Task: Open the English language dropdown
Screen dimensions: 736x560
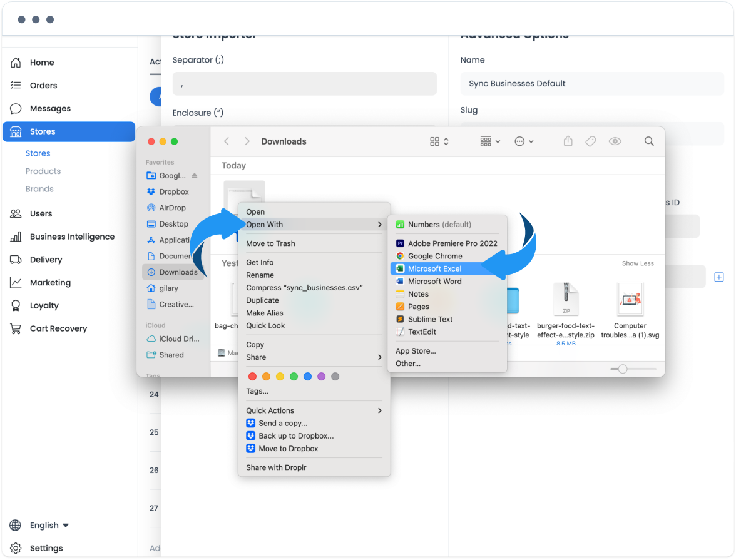Action: [49, 525]
